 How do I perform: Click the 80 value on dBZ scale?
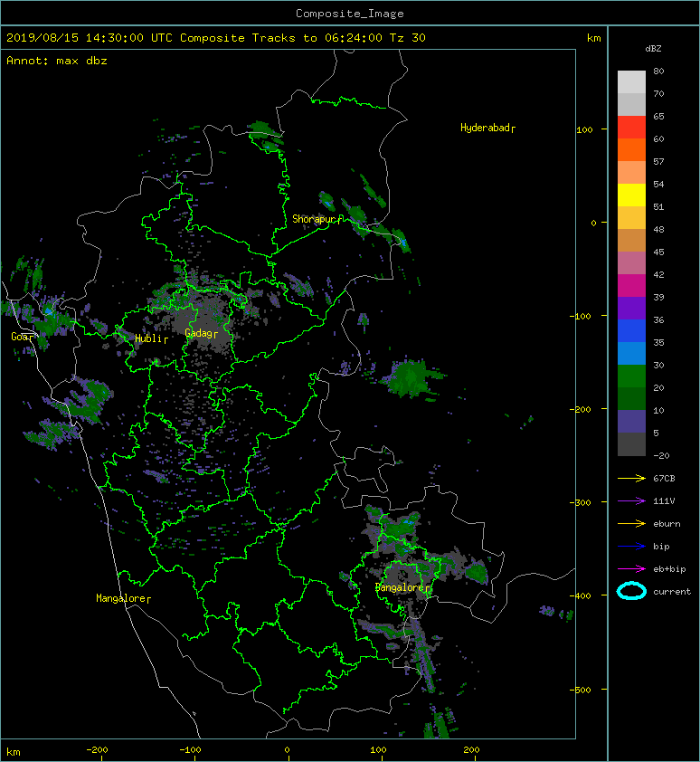pyautogui.click(x=658, y=71)
